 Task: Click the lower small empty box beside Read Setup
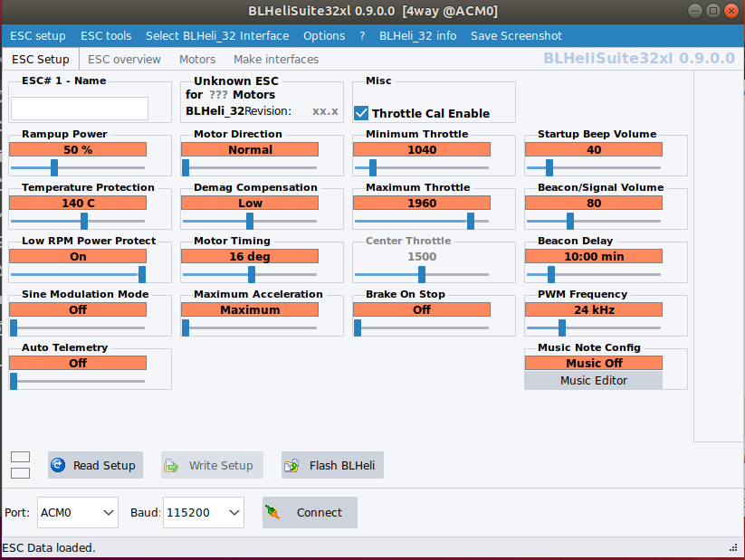(x=21, y=473)
